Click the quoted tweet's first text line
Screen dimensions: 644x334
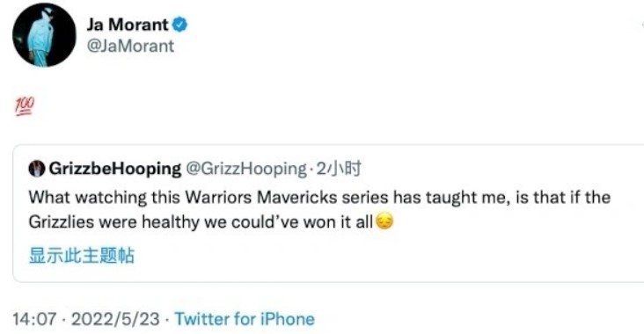coord(319,198)
